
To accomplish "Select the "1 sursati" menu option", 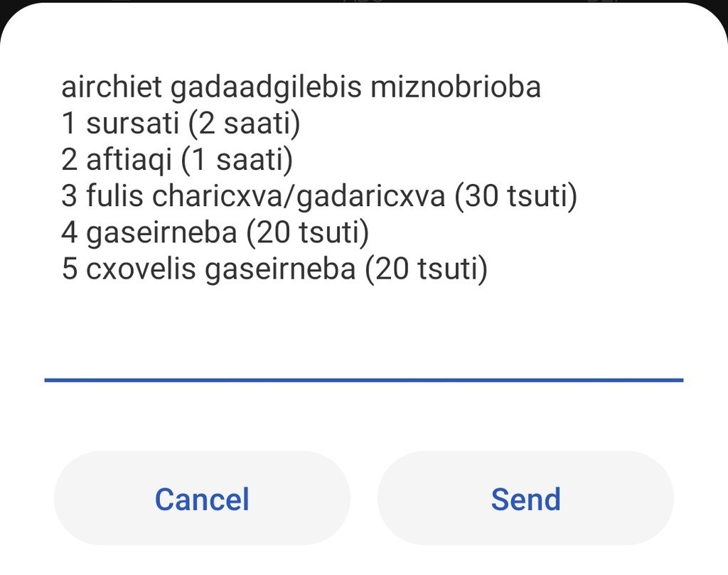I will [x=132, y=124].
